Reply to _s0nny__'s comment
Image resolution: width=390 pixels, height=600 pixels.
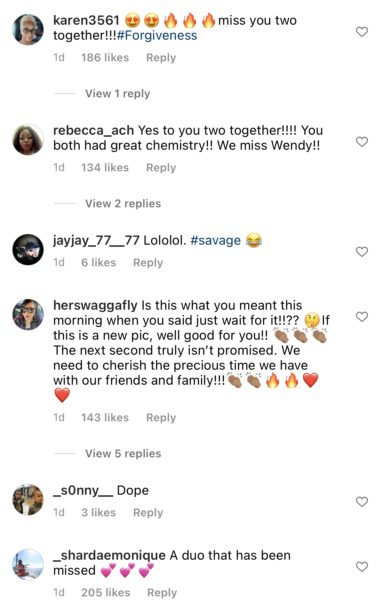pos(148,513)
